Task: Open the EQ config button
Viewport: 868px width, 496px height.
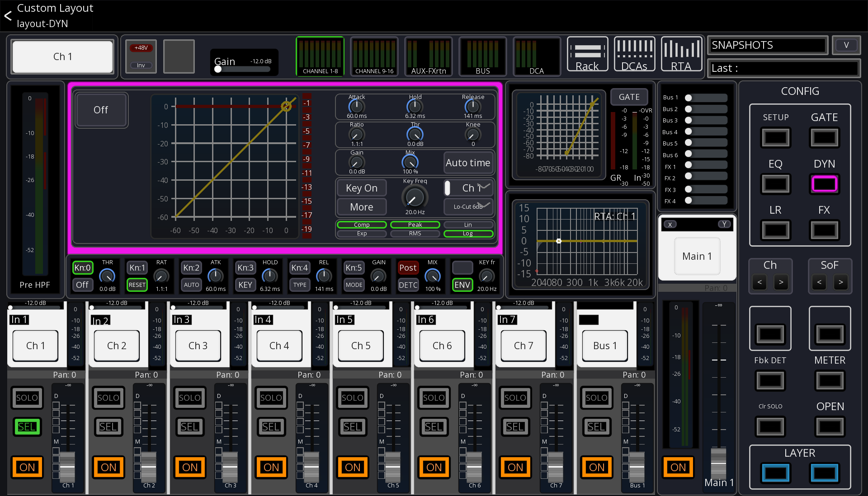Action: coord(776,184)
